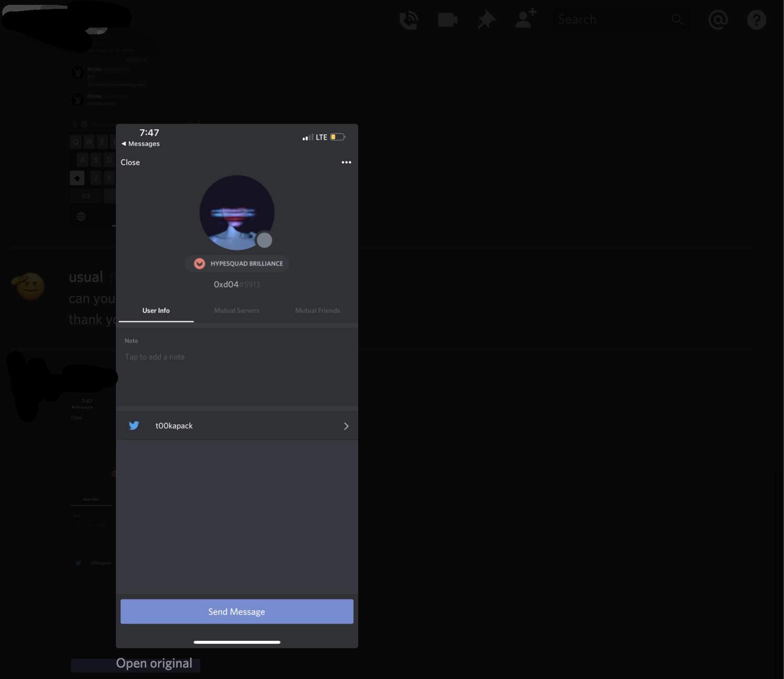This screenshot has height=679, width=784.
Task: Tap the HypeSquad Brilliance badge
Action: click(x=237, y=264)
